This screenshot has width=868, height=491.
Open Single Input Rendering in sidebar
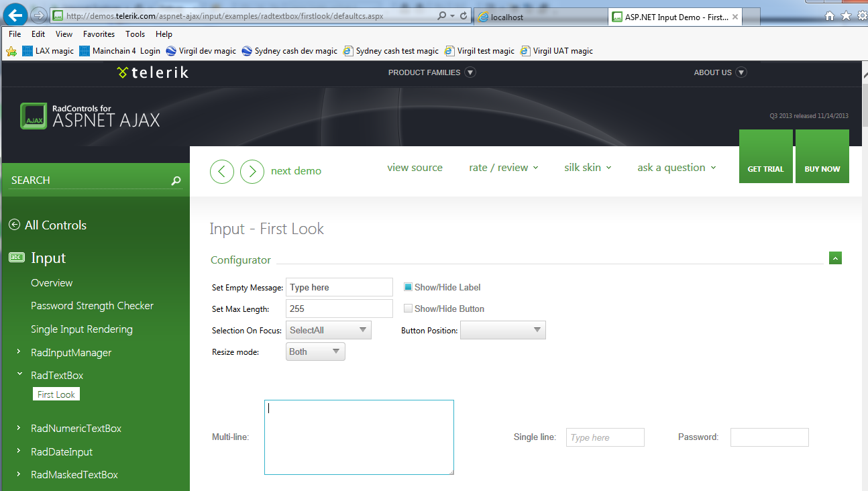point(82,329)
